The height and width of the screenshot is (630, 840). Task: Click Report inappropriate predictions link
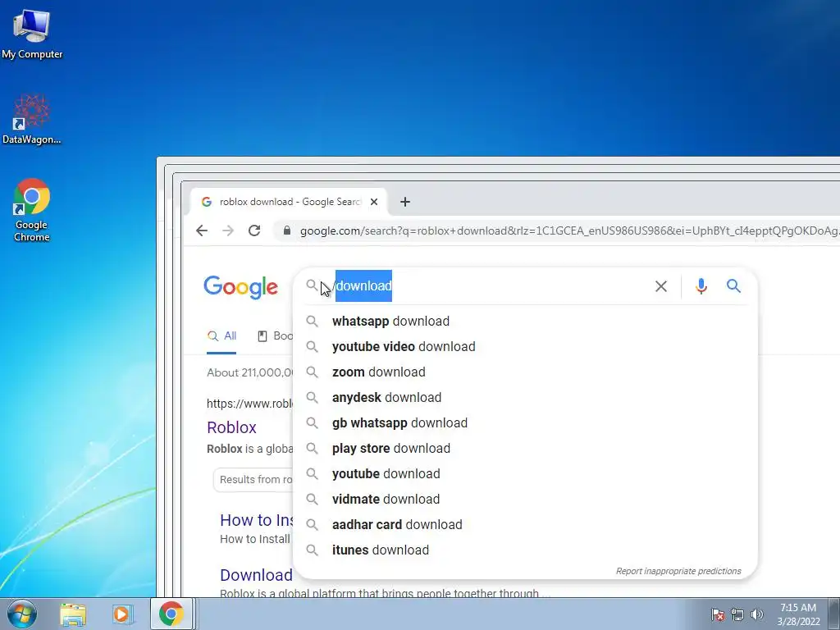click(678, 571)
